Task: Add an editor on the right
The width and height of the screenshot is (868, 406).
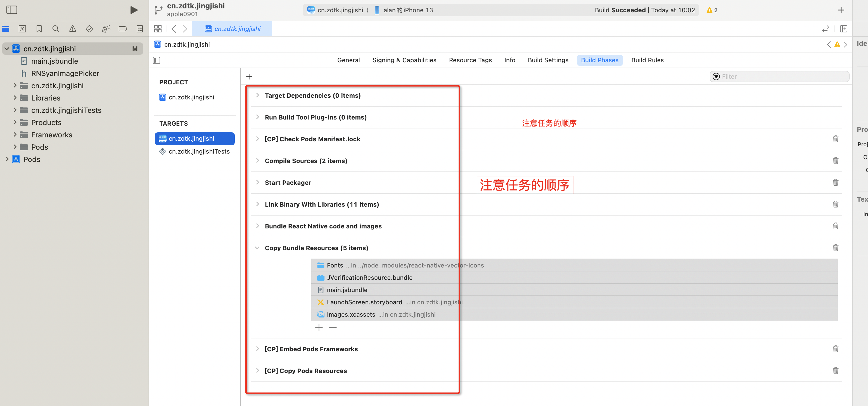Action: (x=843, y=29)
